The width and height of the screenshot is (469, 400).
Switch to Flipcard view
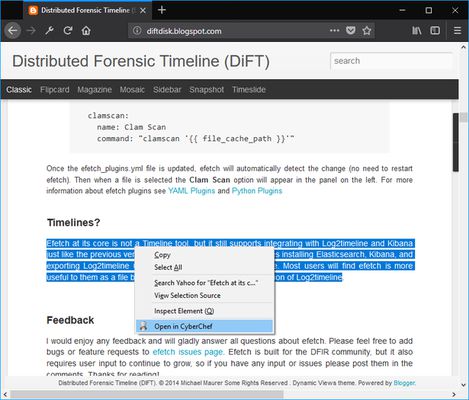click(55, 89)
